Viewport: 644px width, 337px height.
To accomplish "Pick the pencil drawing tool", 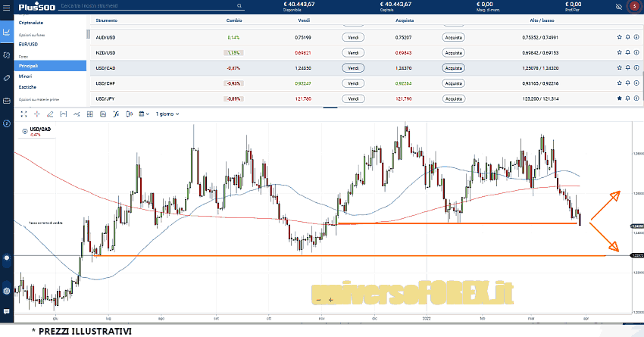I will (50, 114).
